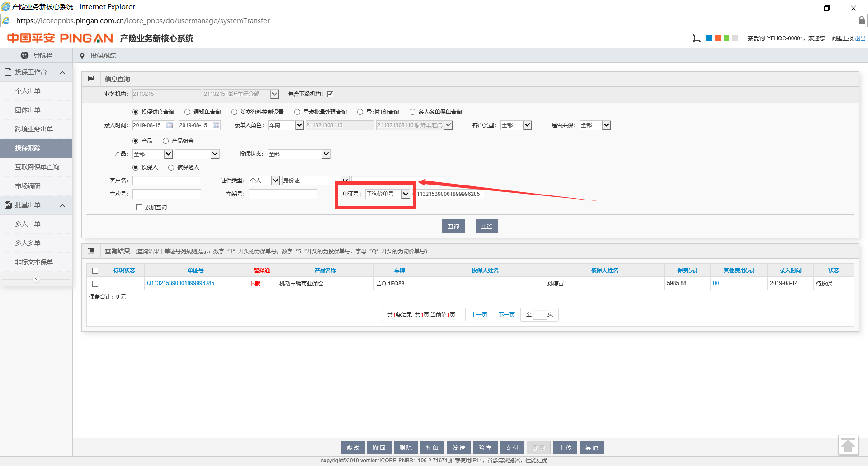
Task: Select the 产品组合 radio option
Action: point(165,141)
